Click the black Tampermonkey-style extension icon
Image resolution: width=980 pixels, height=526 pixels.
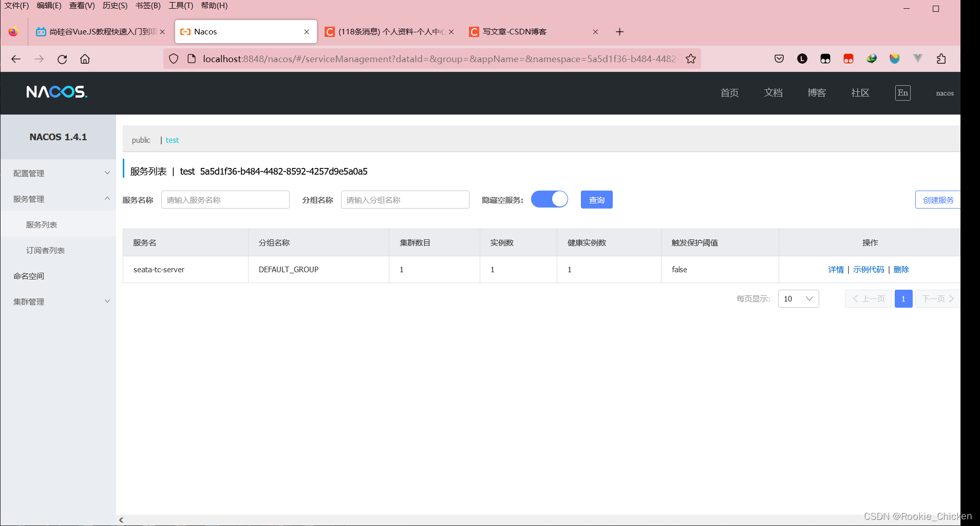coord(825,59)
